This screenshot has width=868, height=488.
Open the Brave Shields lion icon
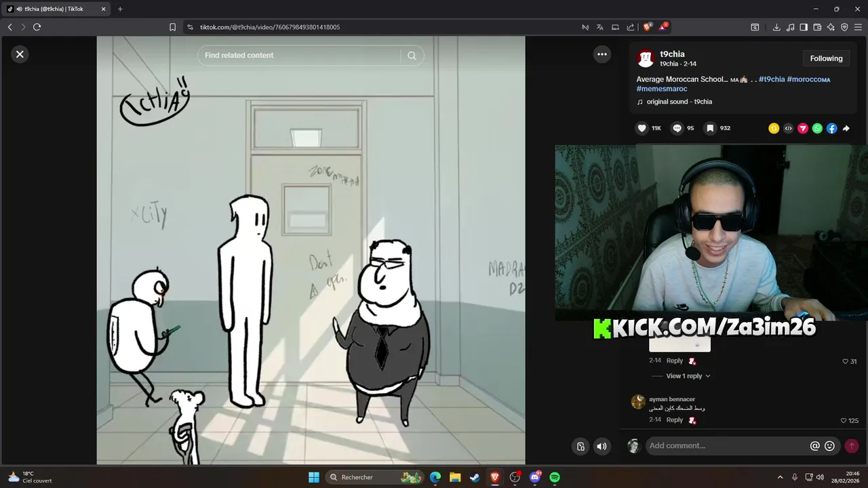coord(647,27)
